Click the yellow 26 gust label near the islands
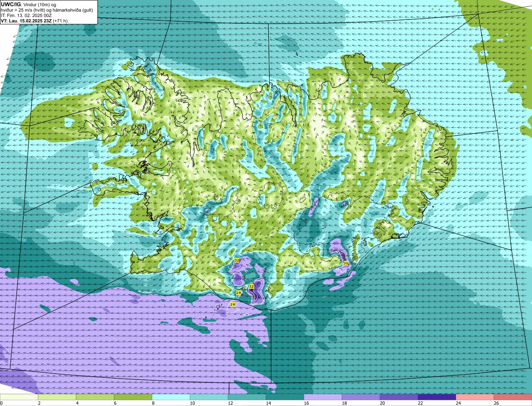This screenshot has width=532, height=406. [233, 304]
